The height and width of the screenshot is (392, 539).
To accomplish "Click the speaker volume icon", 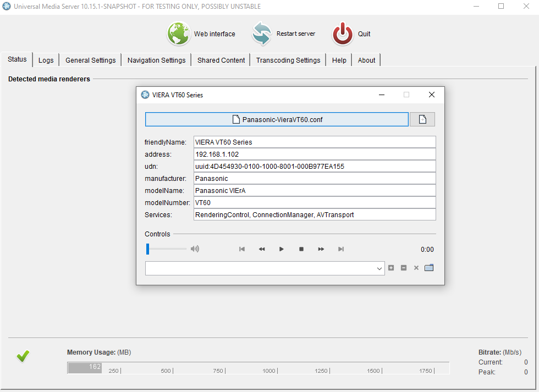I will pos(195,249).
